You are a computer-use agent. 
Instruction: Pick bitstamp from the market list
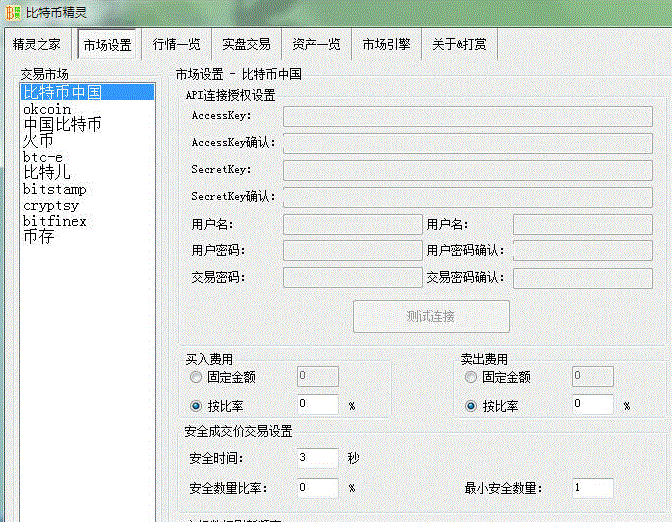click(x=55, y=189)
